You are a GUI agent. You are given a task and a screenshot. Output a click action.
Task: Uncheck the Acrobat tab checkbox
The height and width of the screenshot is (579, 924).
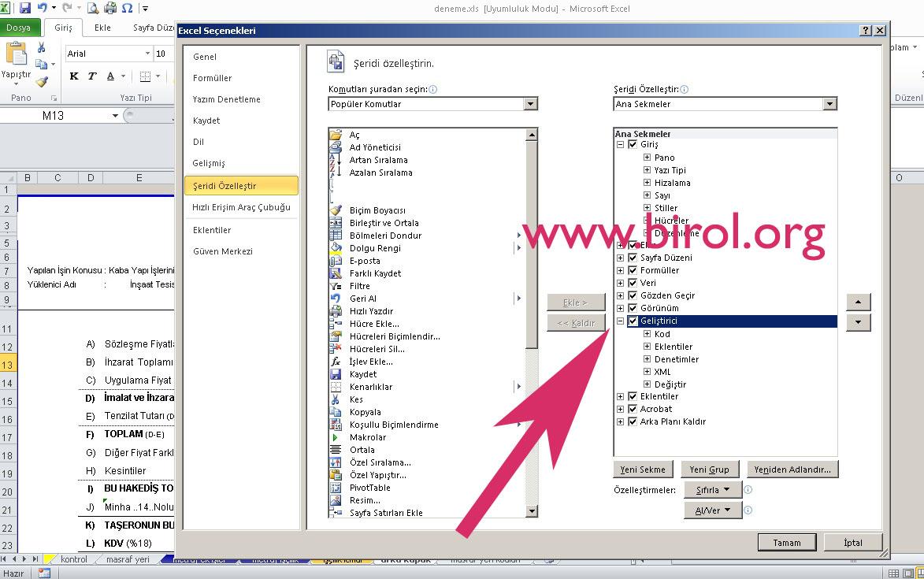click(x=633, y=409)
